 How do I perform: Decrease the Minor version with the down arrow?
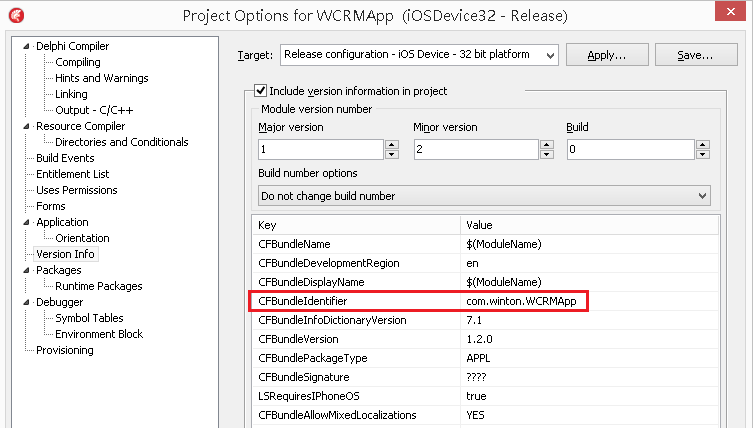(547, 154)
